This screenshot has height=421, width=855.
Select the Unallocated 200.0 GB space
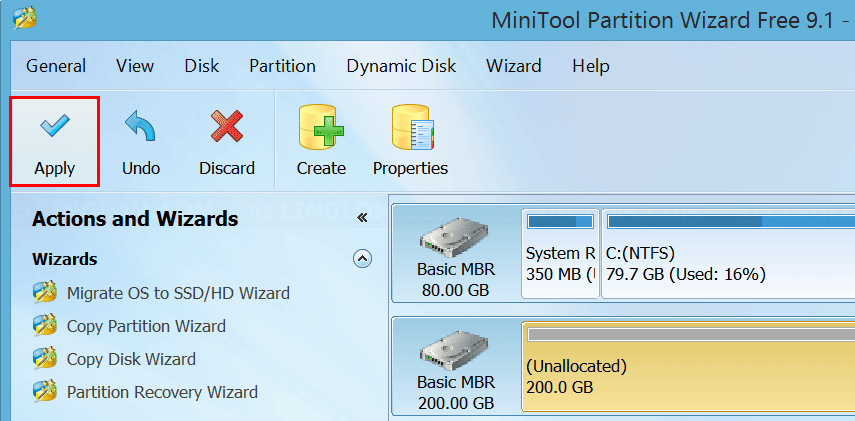688,366
